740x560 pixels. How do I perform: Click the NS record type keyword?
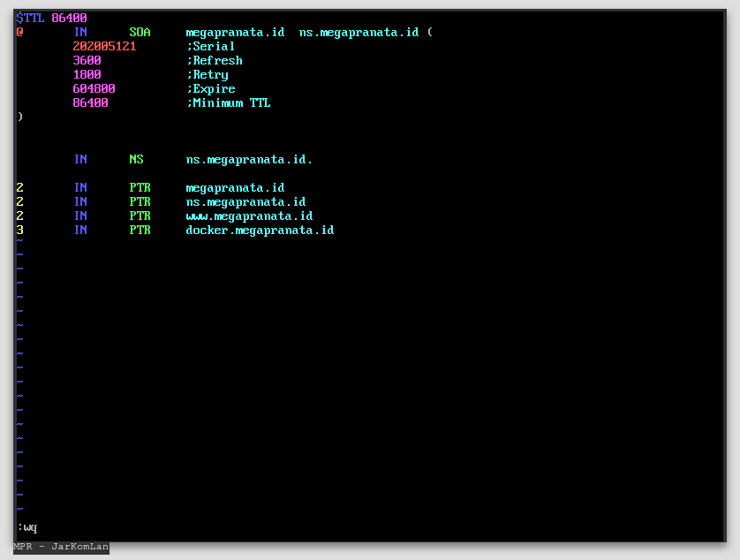click(136, 160)
